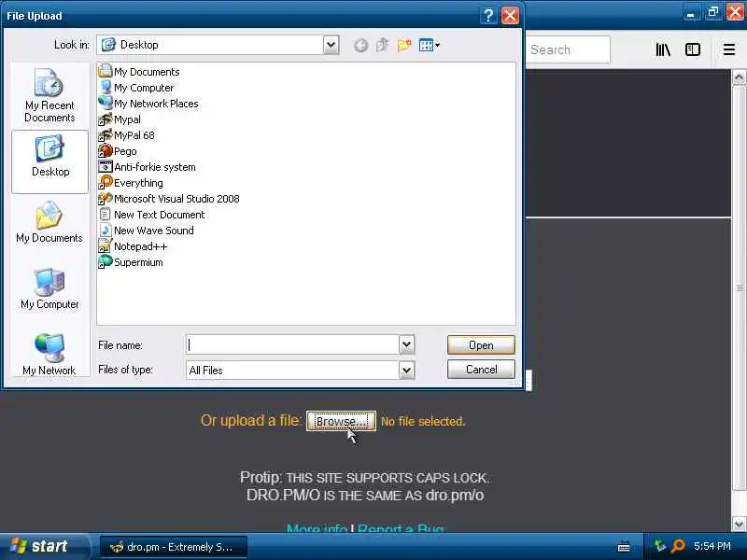Screen dimensions: 747x560
Task: Select My Computer in file list
Action: coord(135,88)
